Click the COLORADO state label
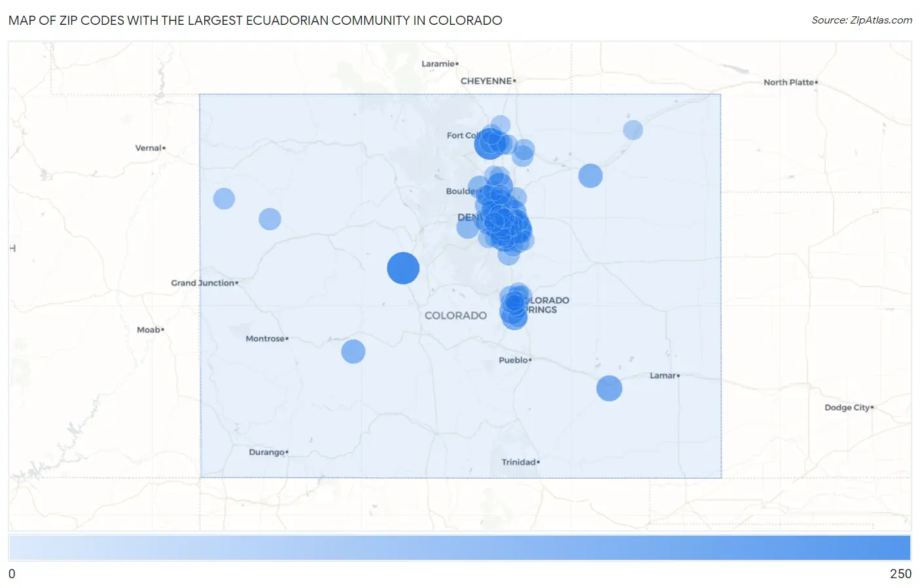This screenshot has height=588, width=920. click(x=455, y=315)
